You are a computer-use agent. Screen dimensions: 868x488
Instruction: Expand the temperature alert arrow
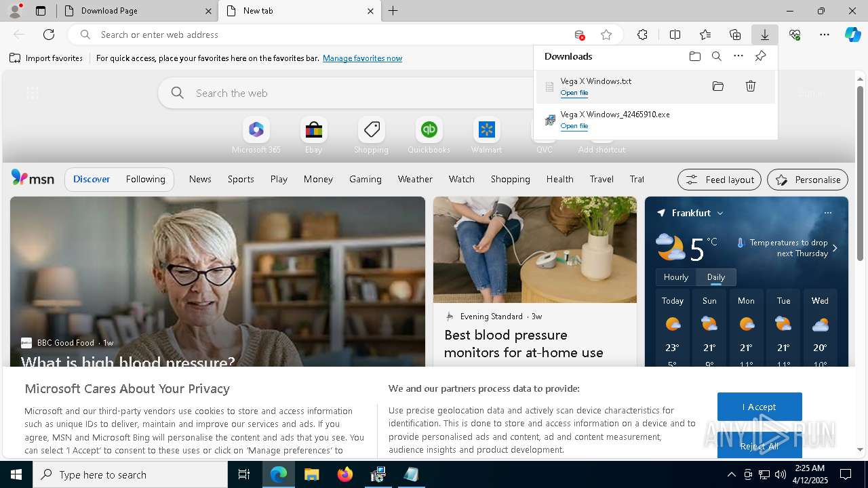click(835, 248)
